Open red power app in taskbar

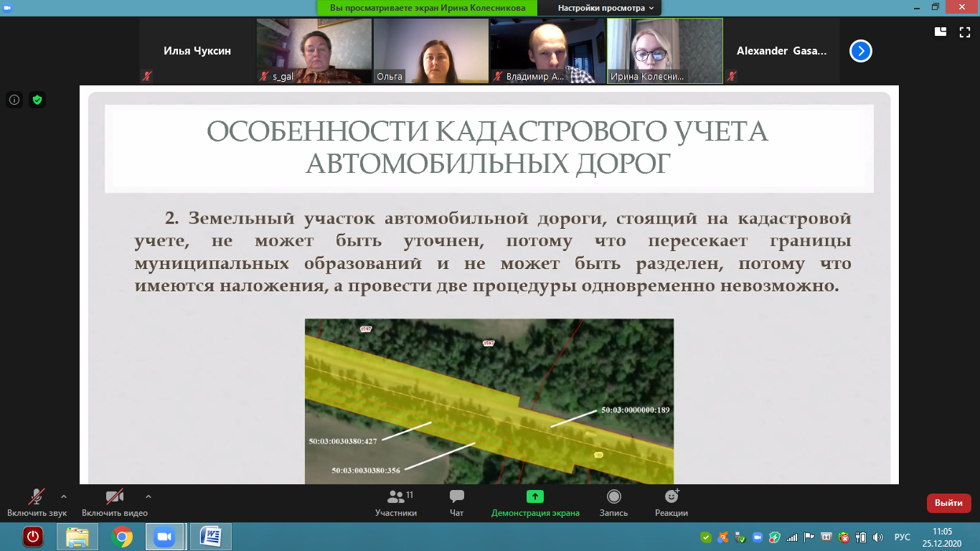(x=33, y=536)
